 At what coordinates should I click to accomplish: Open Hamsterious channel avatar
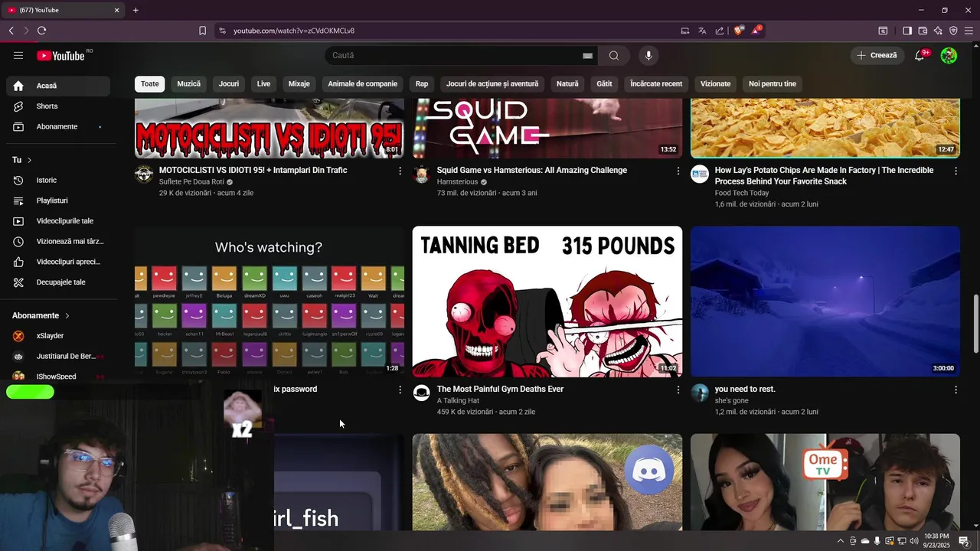(x=422, y=174)
